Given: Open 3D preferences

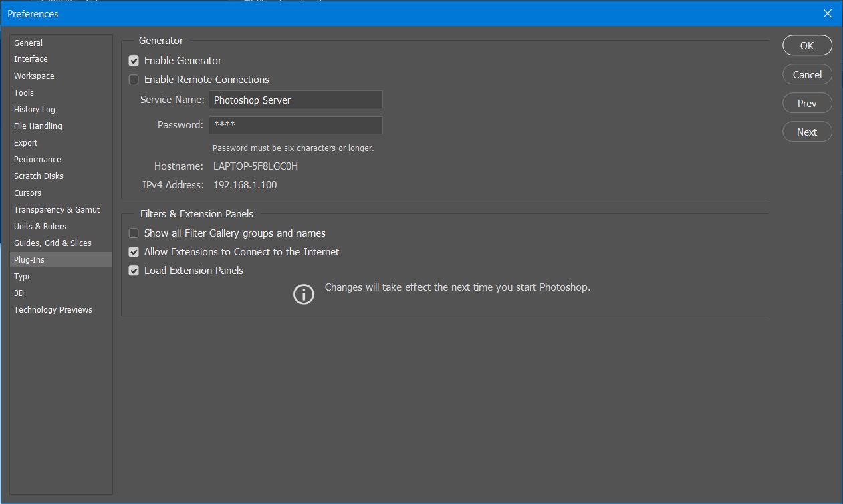Looking at the screenshot, I should point(61,293).
